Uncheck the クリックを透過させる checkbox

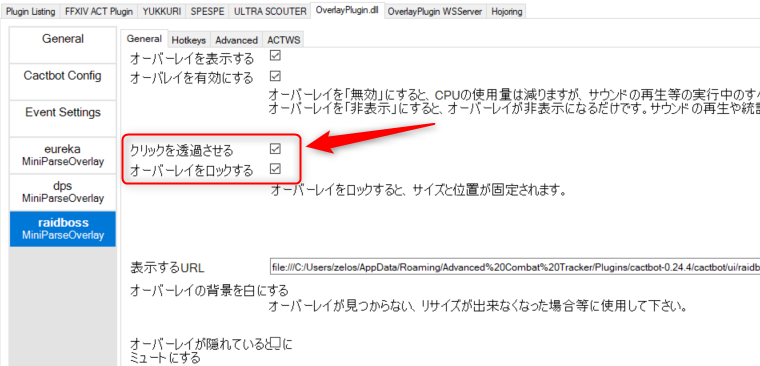coord(275,148)
